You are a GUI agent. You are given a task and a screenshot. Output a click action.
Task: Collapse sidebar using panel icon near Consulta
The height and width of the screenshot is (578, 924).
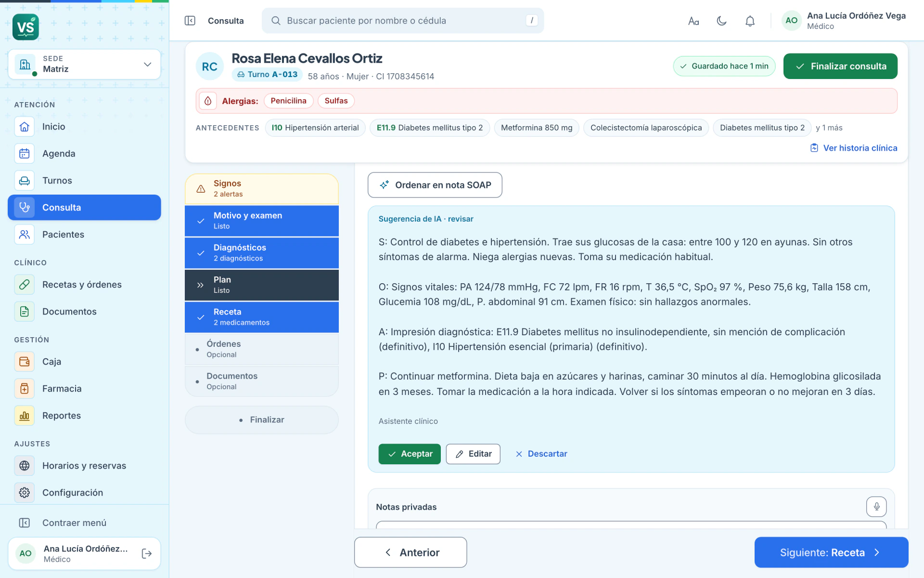(x=190, y=21)
